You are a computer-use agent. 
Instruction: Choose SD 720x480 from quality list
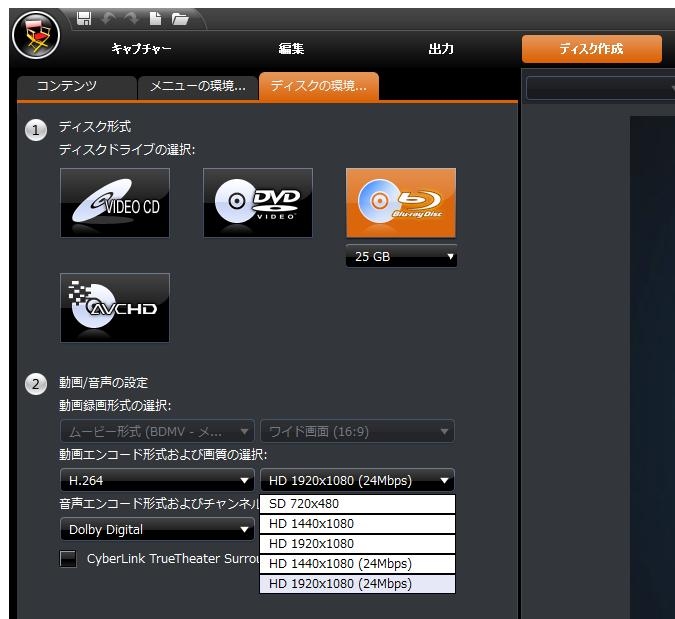[x=357, y=504]
